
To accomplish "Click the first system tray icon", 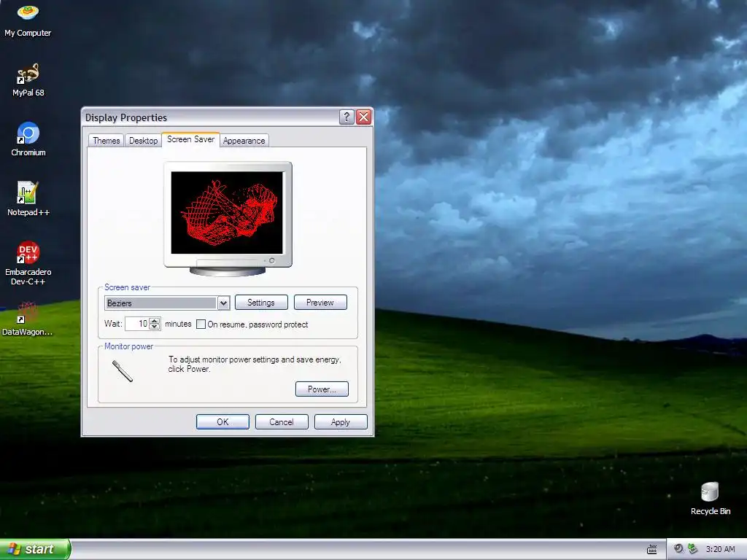I will [678, 549].
